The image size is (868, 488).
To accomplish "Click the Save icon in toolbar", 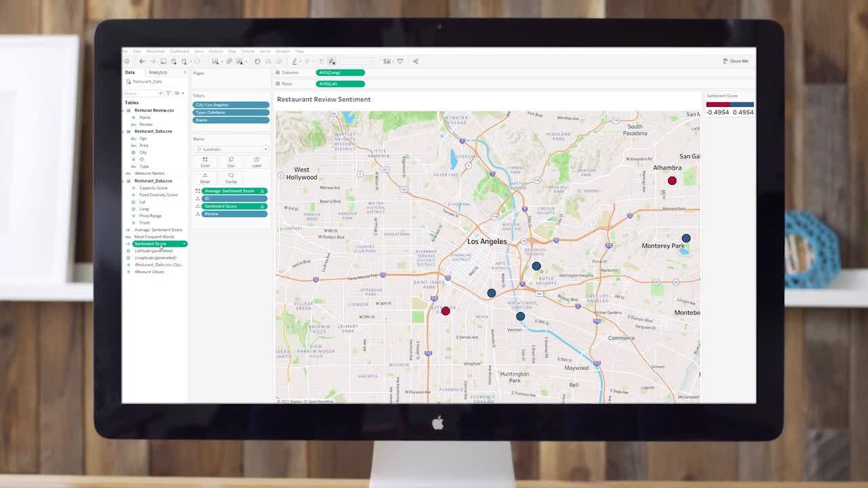I will pos(163,62).
